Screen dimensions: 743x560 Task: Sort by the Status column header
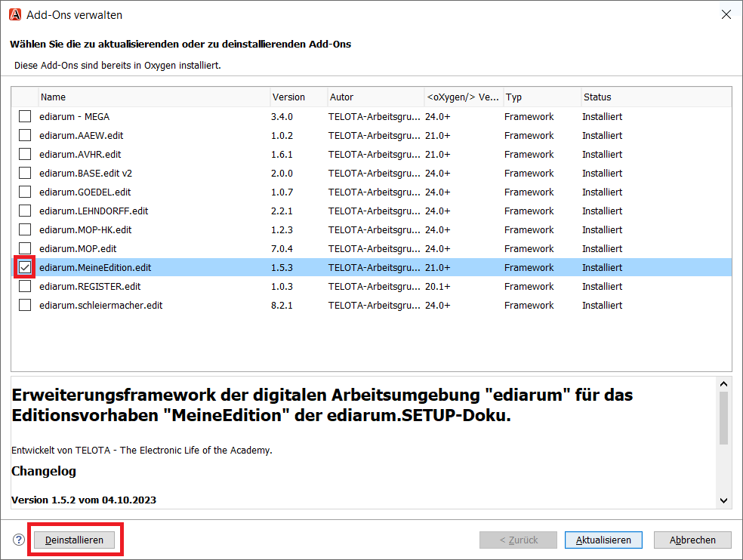(x=656, y=97)
